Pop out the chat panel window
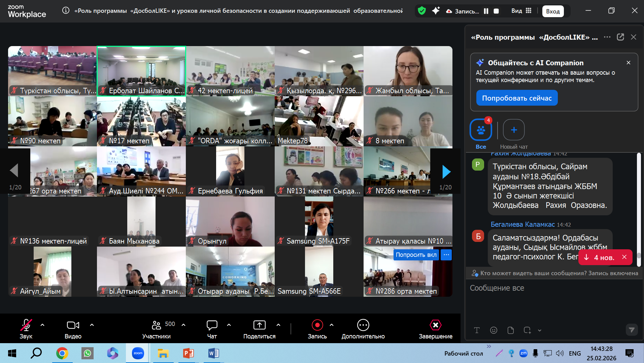The image size is (644, 363). coord(620,37)
